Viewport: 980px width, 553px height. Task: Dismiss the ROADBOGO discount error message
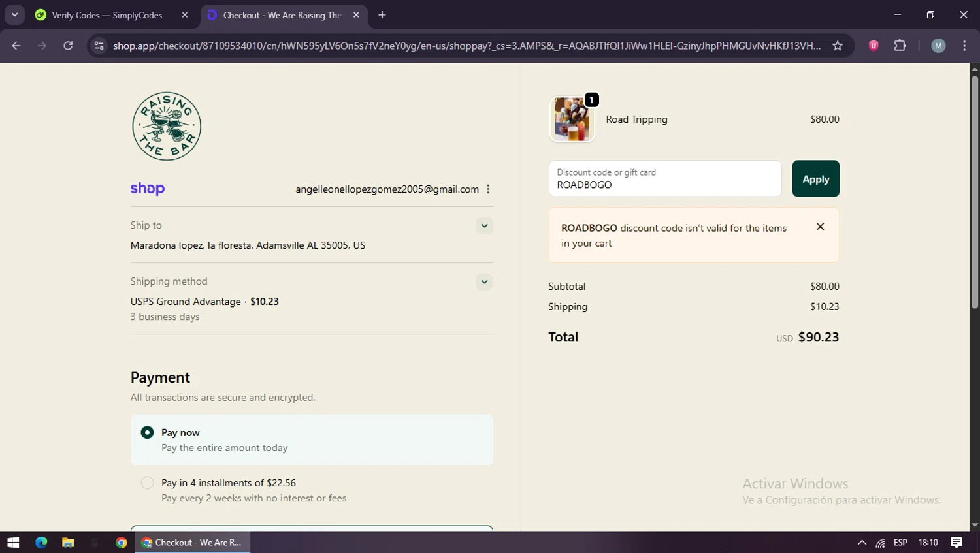[820, 227]
